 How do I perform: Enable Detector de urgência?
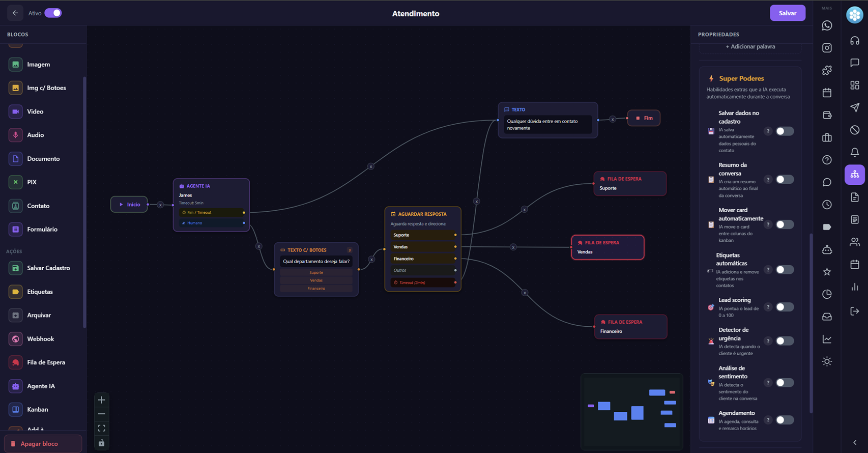[x=785, y=341]
